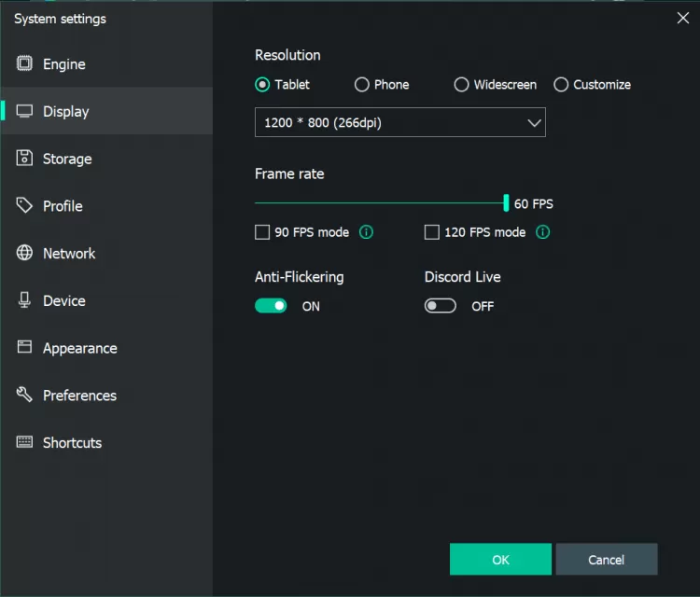This screenshot has height=597, width=700.
Task: Click the Profile tag icon
Action: click(x=24, y=205)
